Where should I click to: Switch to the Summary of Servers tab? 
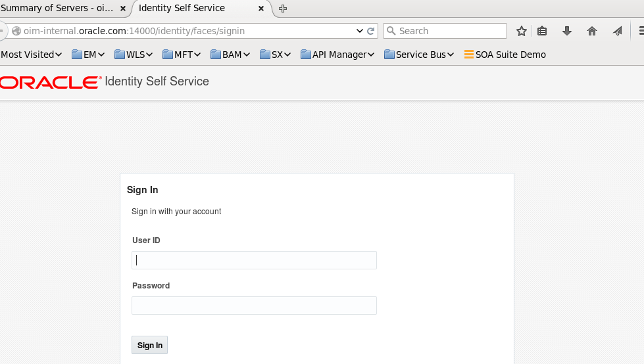[57, 9]
